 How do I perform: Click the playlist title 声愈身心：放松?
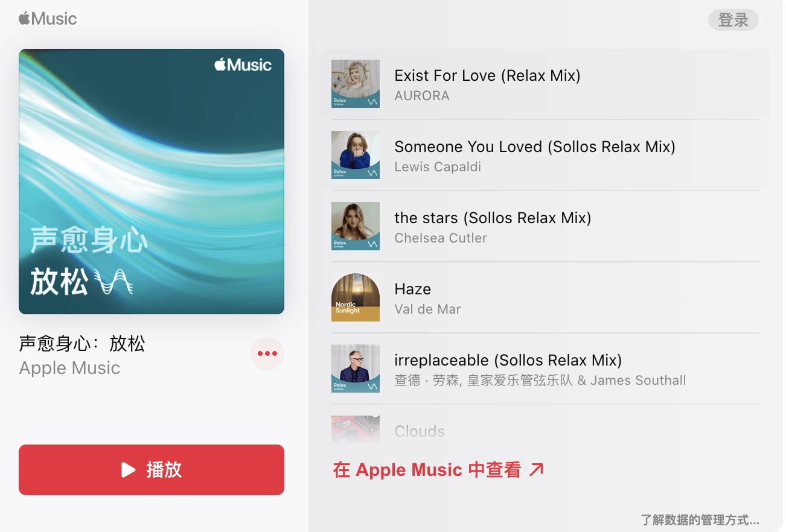82,344
